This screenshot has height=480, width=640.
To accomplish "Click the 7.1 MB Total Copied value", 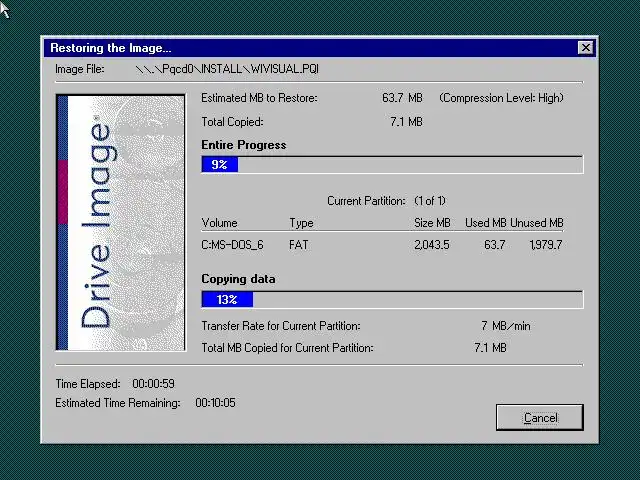I will [x=406, y=122].
